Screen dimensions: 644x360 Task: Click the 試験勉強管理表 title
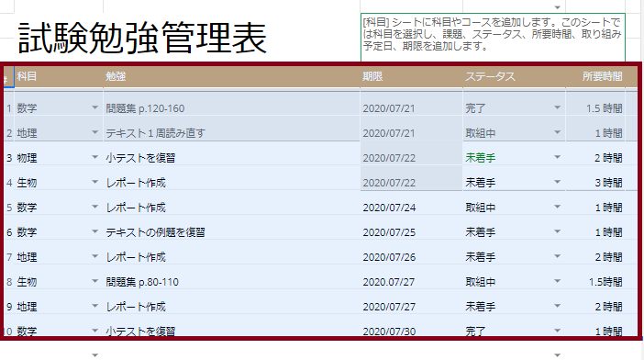tap(142, 38)
